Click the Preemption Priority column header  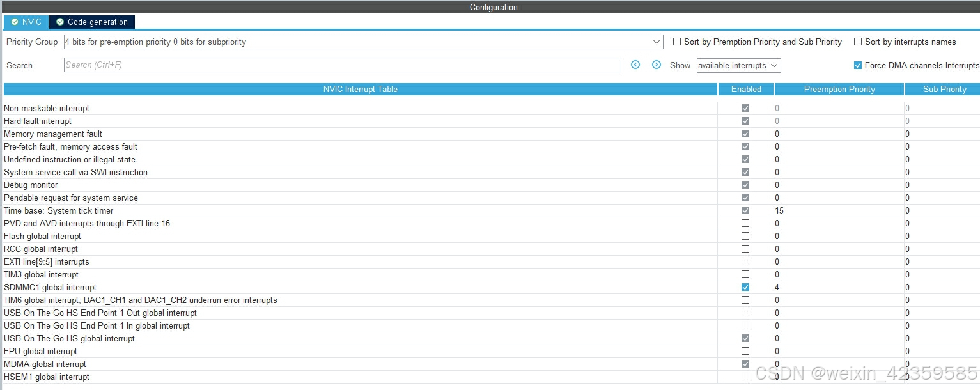(839, 90)
